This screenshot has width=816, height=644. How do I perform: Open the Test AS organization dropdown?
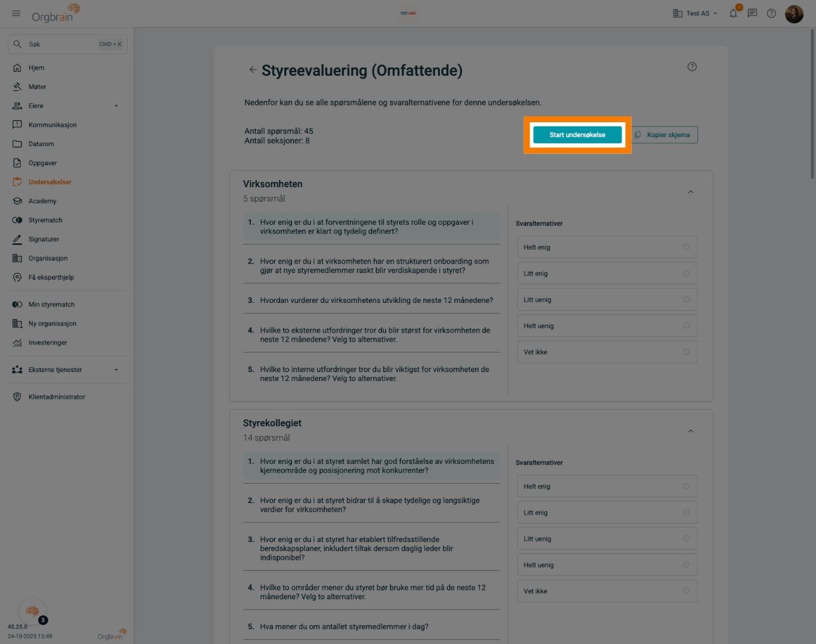(695, 13)
